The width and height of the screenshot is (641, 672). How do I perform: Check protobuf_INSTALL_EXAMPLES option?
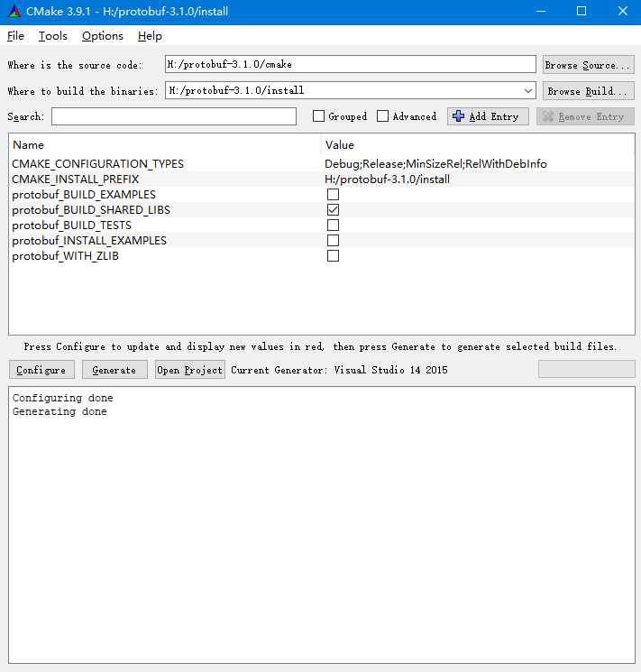point(333,241)
